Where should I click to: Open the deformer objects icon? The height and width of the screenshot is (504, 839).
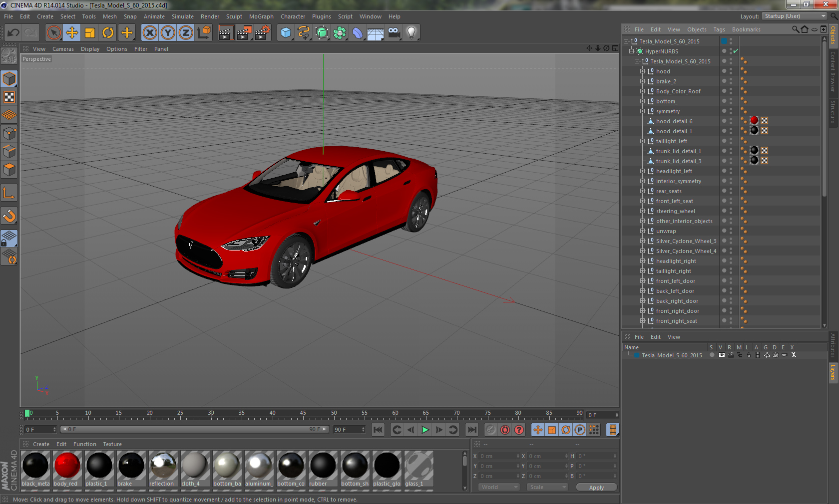click(x=358, y=33)
